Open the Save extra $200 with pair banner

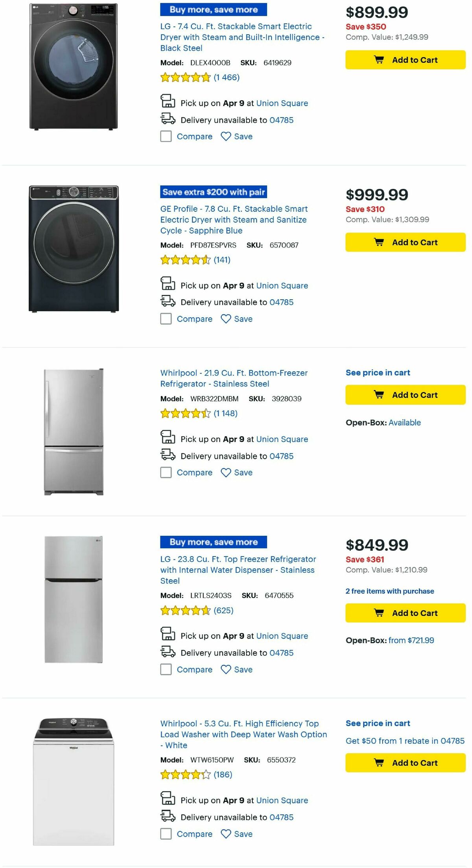click(213, 192)
